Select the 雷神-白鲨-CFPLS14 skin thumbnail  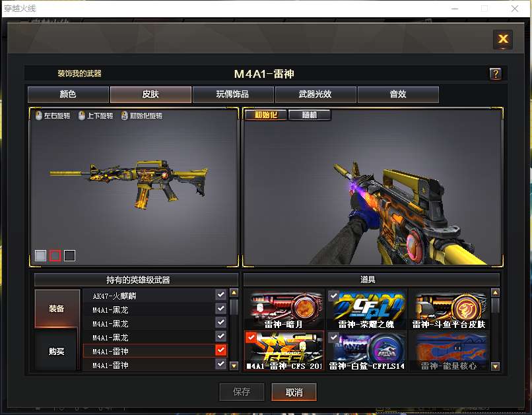point(366,351)
